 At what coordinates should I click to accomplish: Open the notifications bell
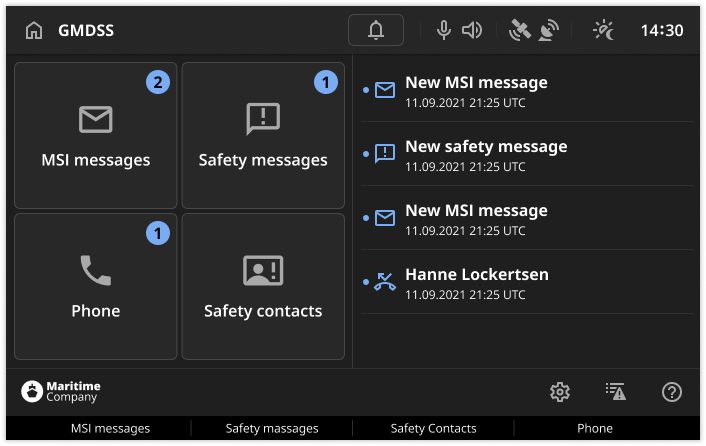[x=376, y=31]
